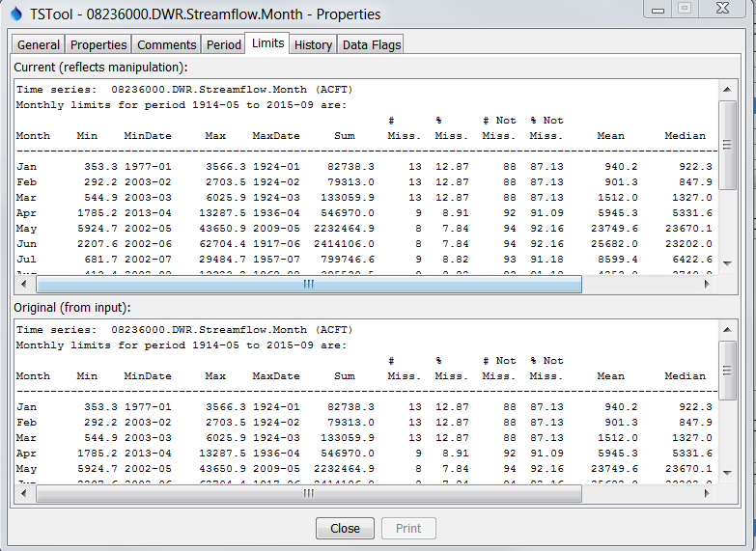Click the Jan row in Original panel
This screenshot has height=551, width=756.
[365, 407]
